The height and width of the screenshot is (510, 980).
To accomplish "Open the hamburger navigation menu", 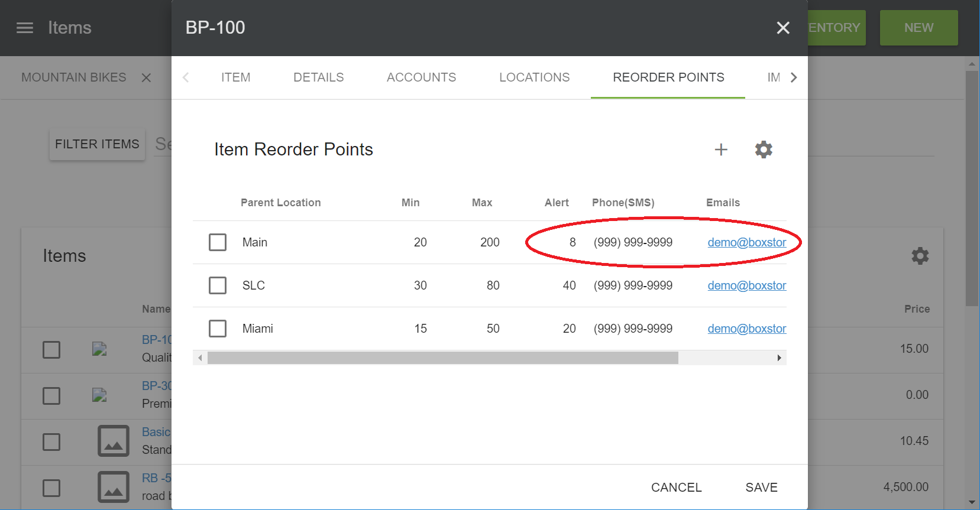I will coord(25,28).
